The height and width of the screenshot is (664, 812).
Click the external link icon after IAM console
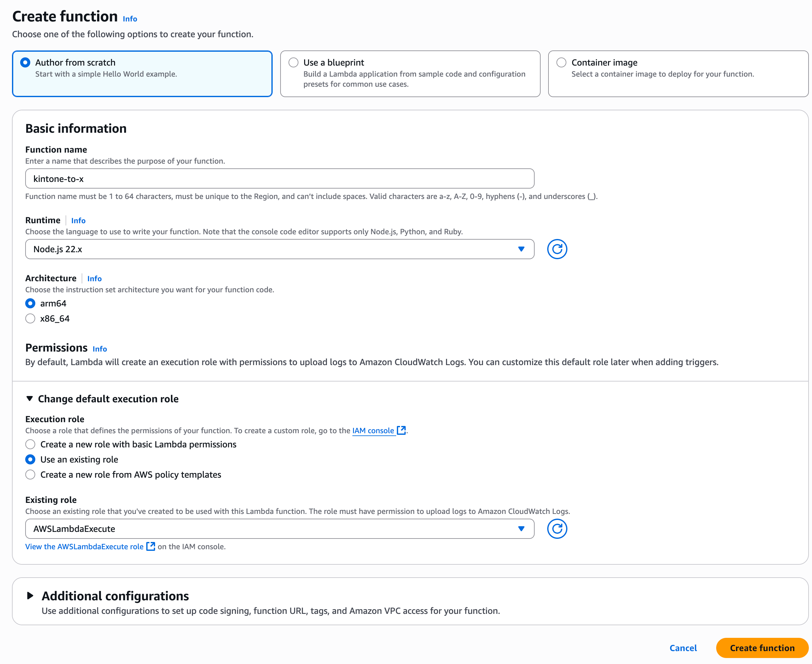tap(401, 430)
